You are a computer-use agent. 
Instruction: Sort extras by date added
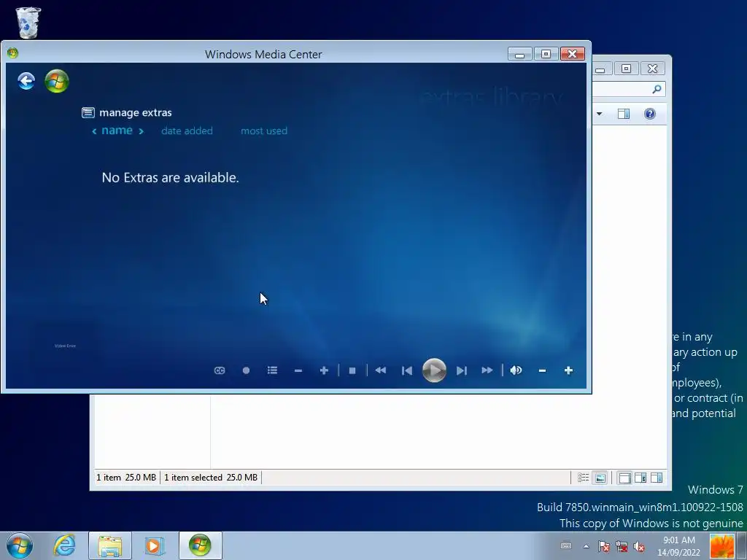click(187, 131)
